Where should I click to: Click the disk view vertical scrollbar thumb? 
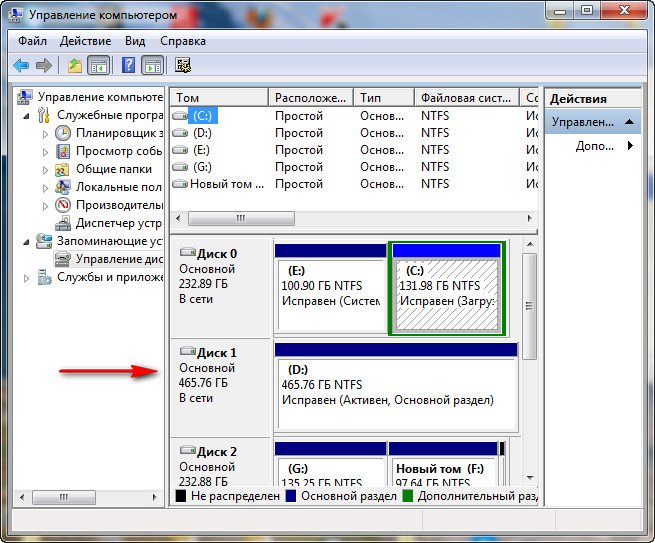529,306
